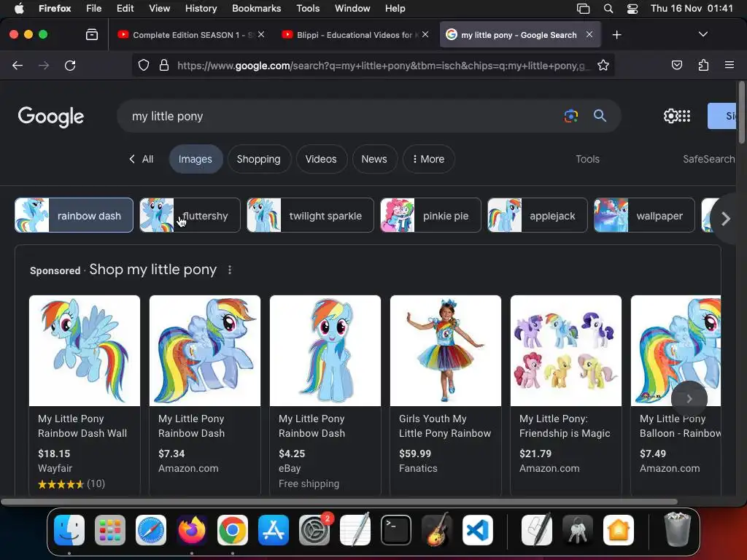
Task: Click the magnifier search button
Action: point(600,116)
